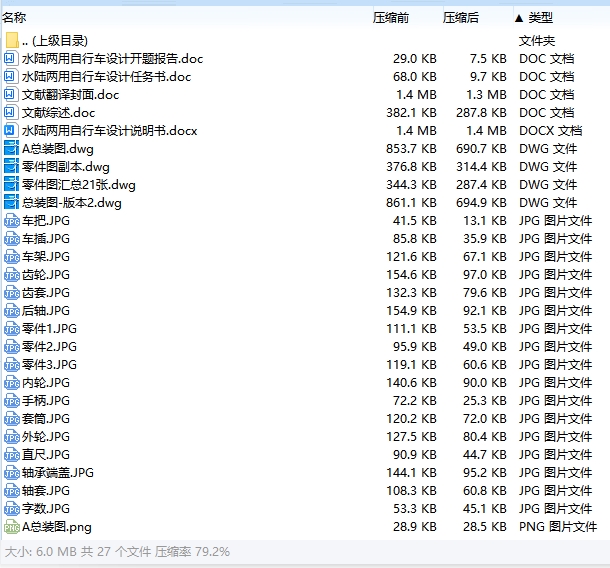610x568 pixels.
Task: Click the JPG icon of 外轮.JPG
Action: click(x=12, y=437)
